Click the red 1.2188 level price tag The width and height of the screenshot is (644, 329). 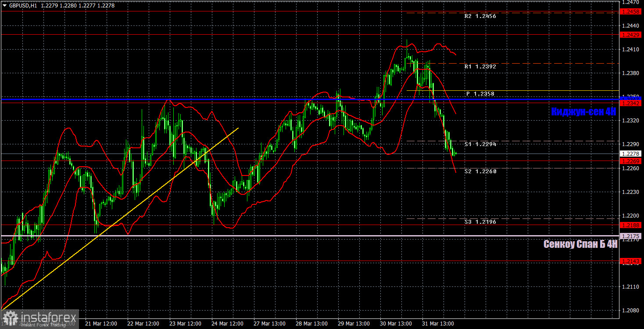(x=631, y=225)
